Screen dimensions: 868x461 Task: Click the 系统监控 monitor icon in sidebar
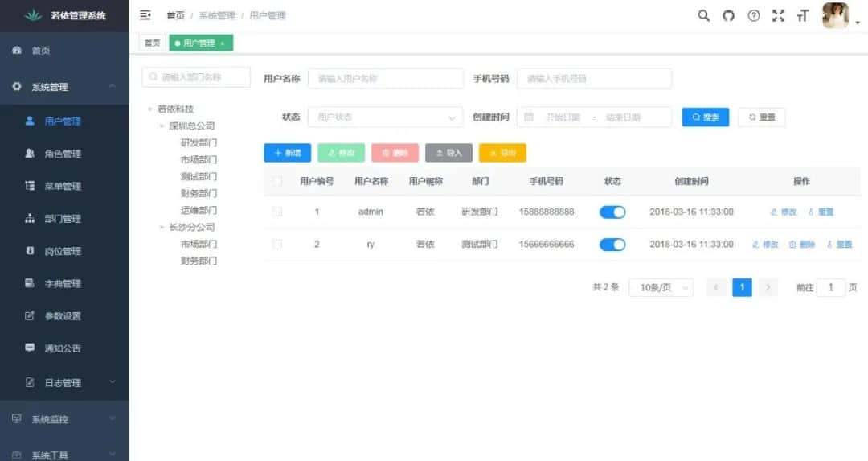17,418
